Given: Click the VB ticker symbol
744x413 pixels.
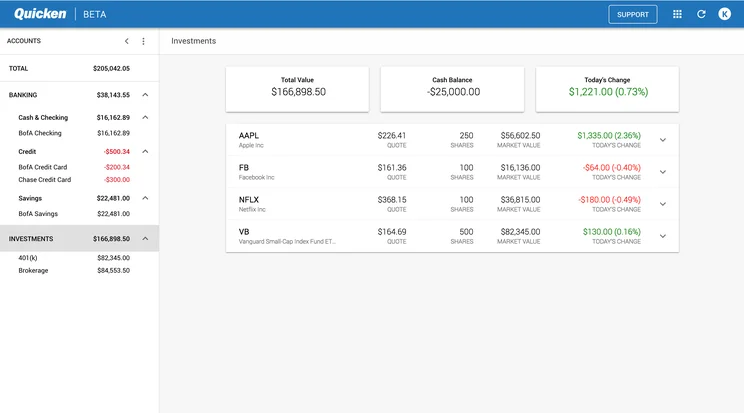Looking at the screenshot, I should 244,232.
